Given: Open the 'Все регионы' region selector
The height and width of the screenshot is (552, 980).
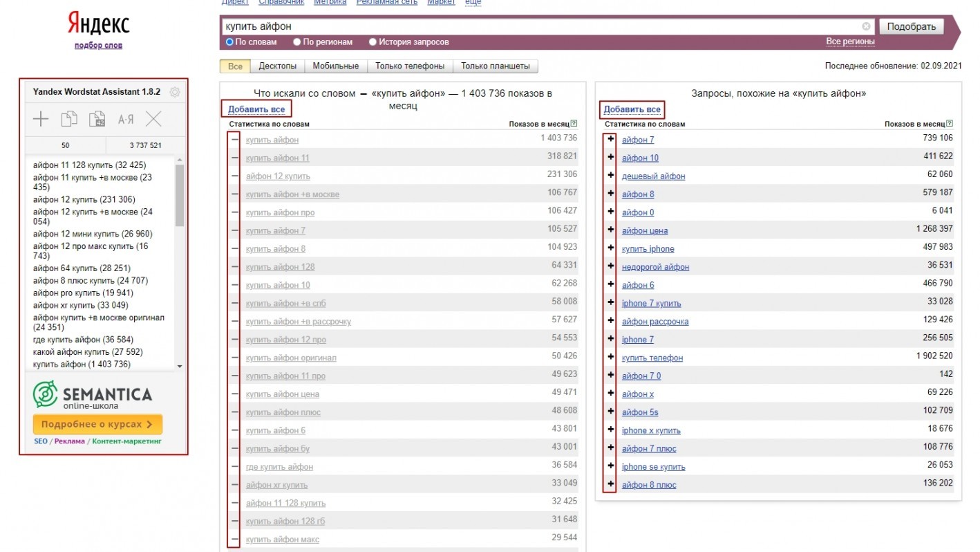Looking at the screenshot, I should click(850, 42).
